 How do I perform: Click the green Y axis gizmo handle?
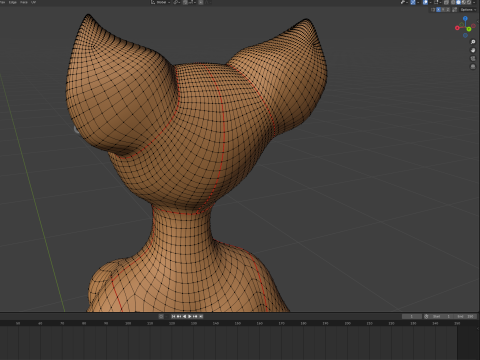point(469,29)
